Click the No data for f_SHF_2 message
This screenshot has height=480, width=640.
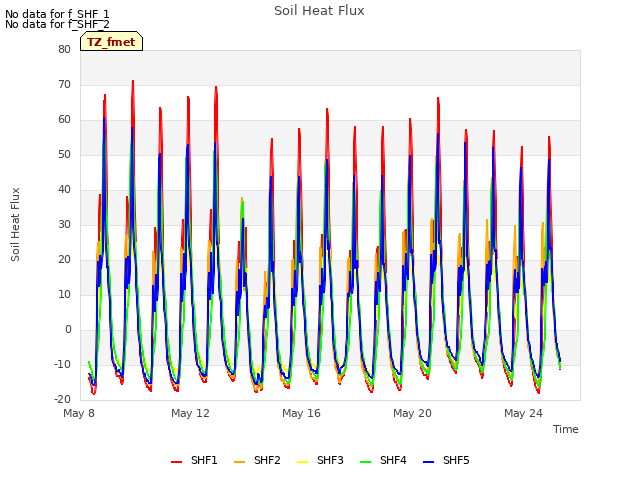pos(57,24)
